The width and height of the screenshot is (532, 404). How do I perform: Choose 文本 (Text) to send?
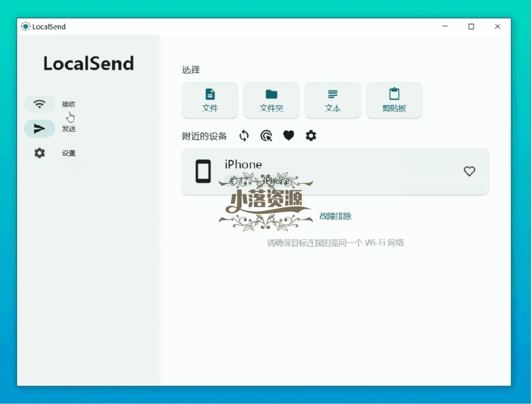[x=333, y=100]
